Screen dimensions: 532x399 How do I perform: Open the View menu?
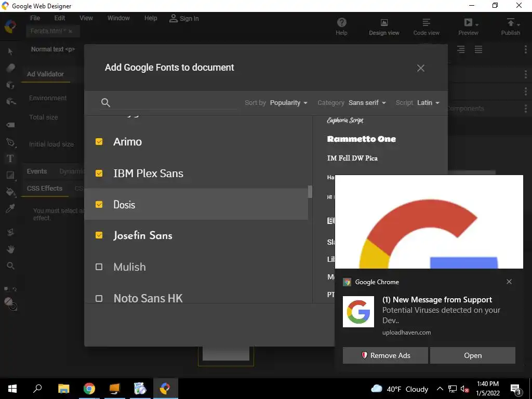86,18
